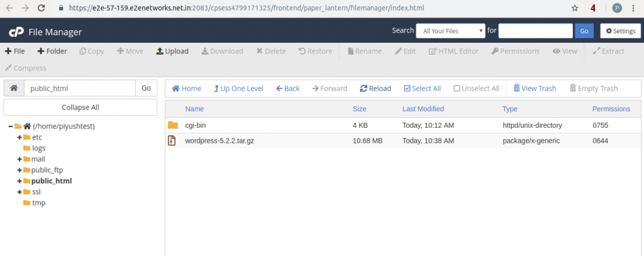The image size is (644, 256).
Task: Open the Upload tool
Action: click(x=172, y=52)
